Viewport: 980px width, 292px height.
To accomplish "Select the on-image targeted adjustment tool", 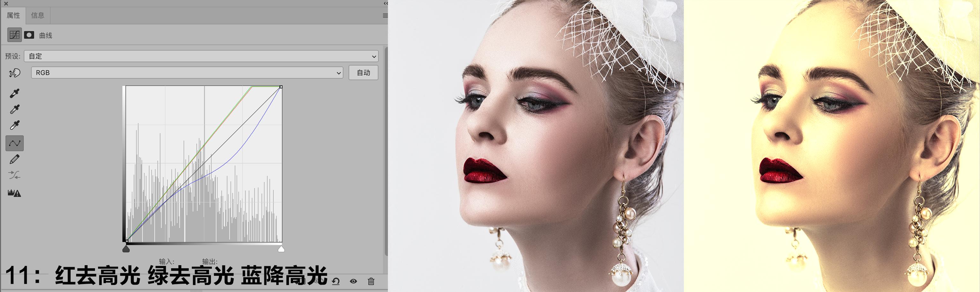I will click(x=14, y=73).
